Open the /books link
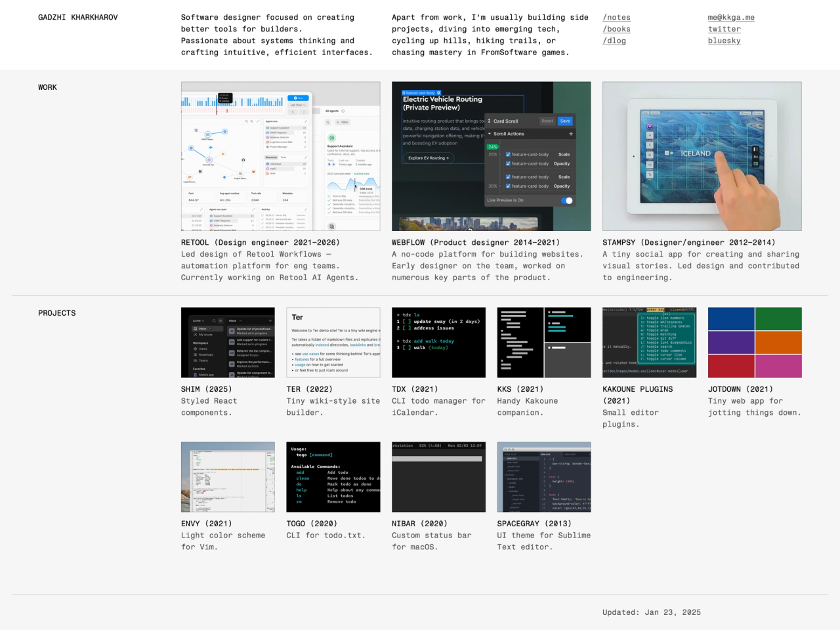840x630 pixels. (x=617, y=30)
